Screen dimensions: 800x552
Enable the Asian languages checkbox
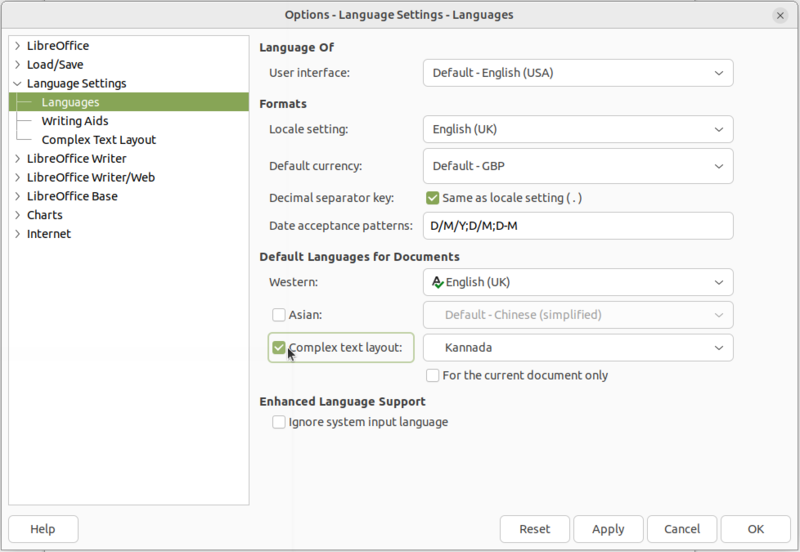[279, 315]
